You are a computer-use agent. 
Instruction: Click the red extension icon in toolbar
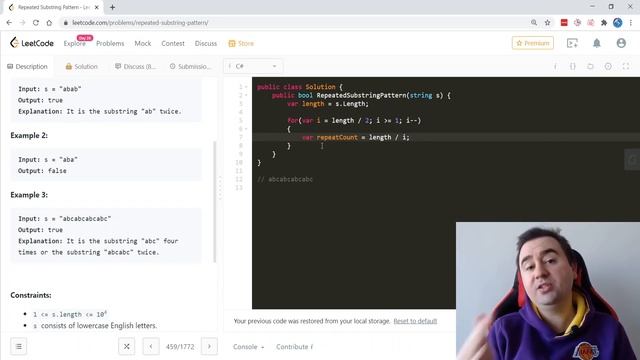point(564,23)
